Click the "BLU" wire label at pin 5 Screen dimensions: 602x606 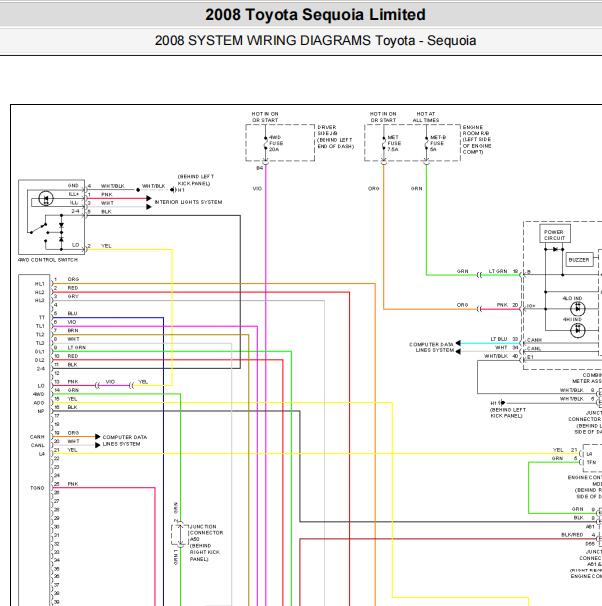(x=72, y=313)
